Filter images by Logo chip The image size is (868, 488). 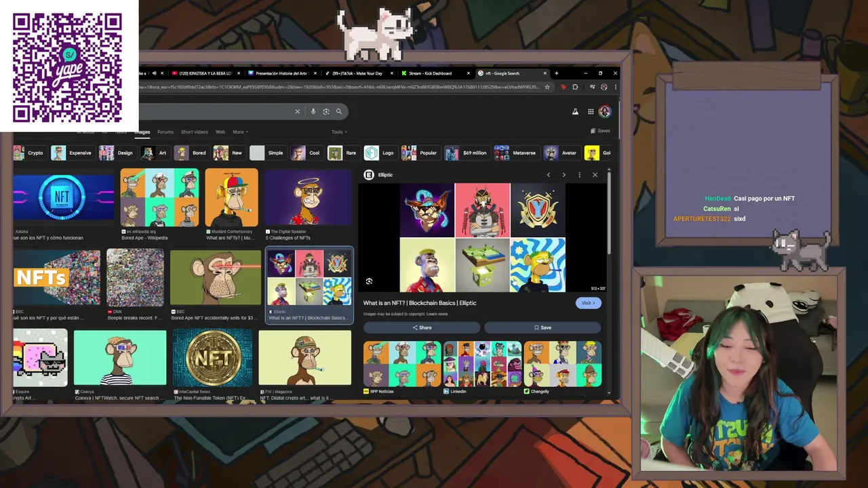[380, 153]
